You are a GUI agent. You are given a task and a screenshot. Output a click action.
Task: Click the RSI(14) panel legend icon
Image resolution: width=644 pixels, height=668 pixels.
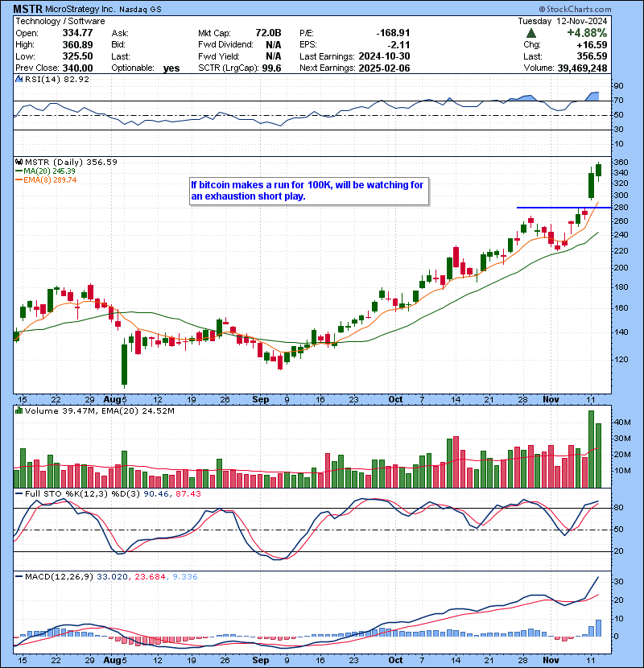pos(19,79)
